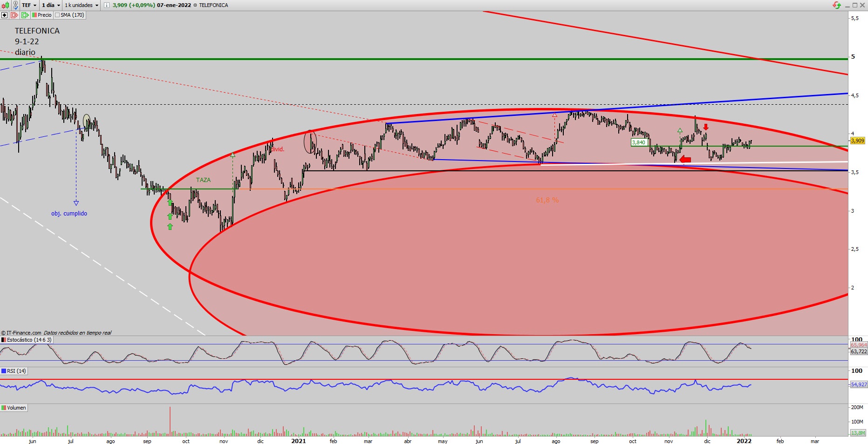
Task: Click the 3,909 (+0,09%) quote text
Action: point(134,5)
